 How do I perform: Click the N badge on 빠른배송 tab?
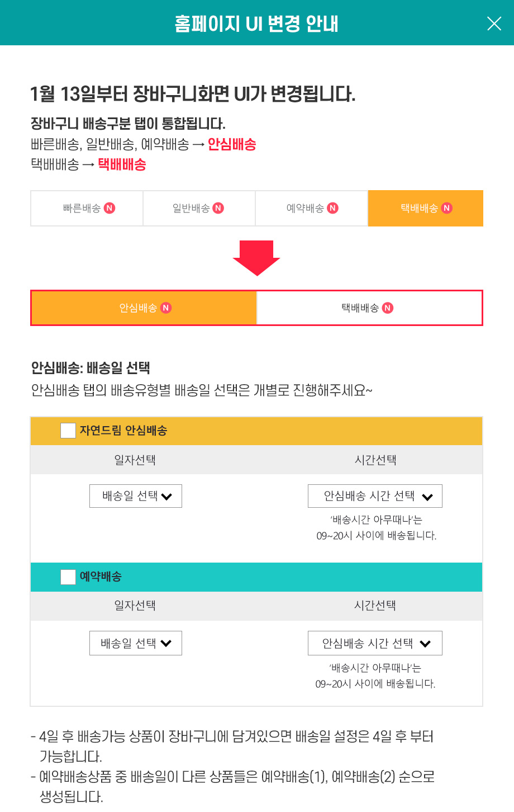tap(110, 208)
